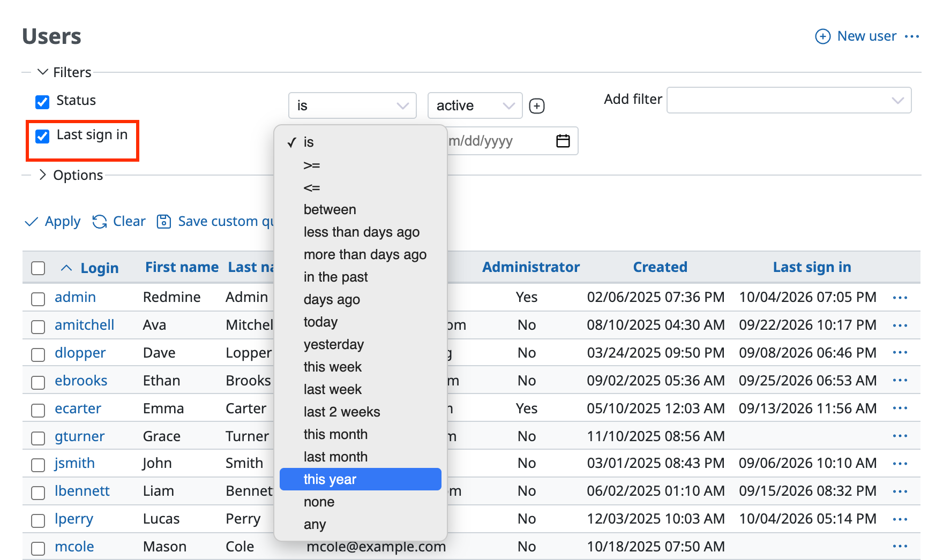Screen dimensions: 943x560
Task: Add another Status value with plus icon
Action: tap(537, 106)
